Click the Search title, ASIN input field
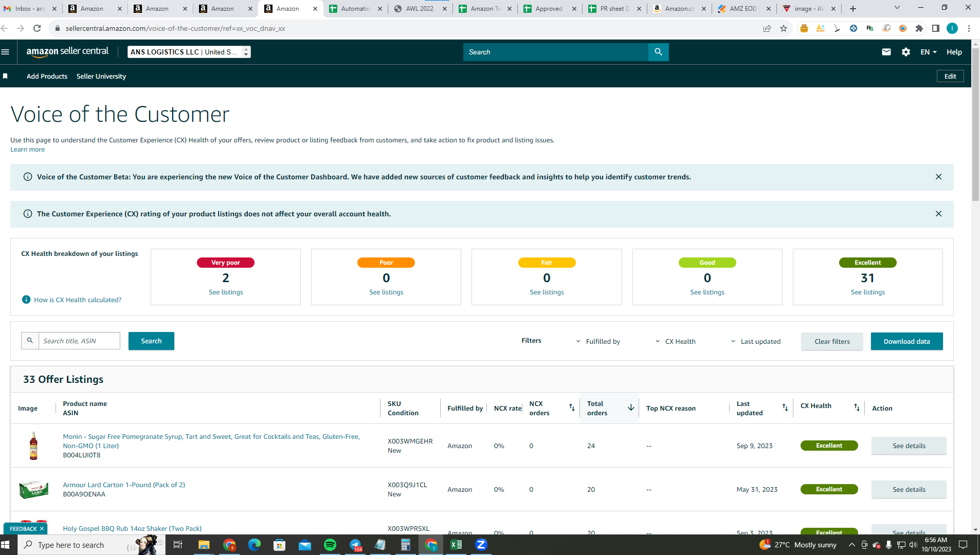Screen dimensions: 980x555 [x=80, y=341]
